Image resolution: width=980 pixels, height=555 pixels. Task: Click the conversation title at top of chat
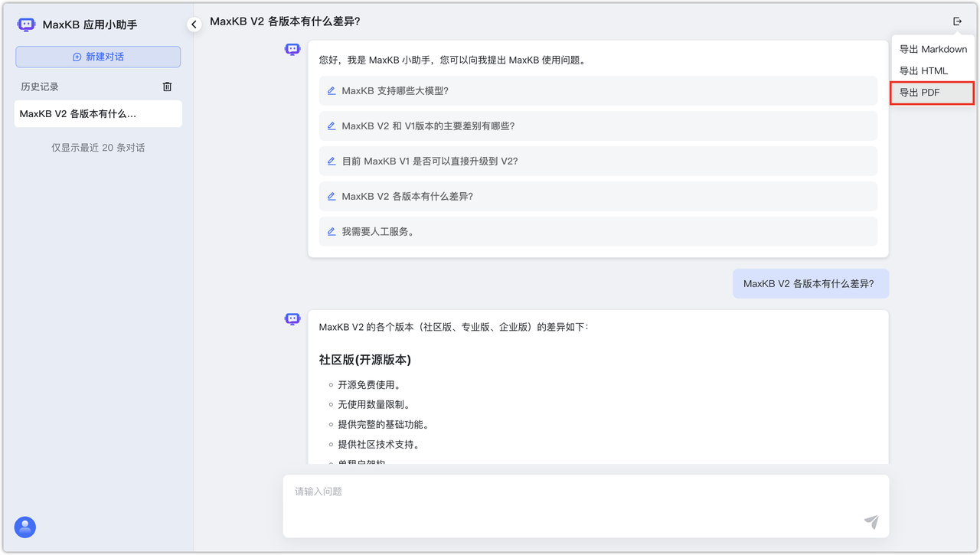pyautogui.click(x=285, y=21)
